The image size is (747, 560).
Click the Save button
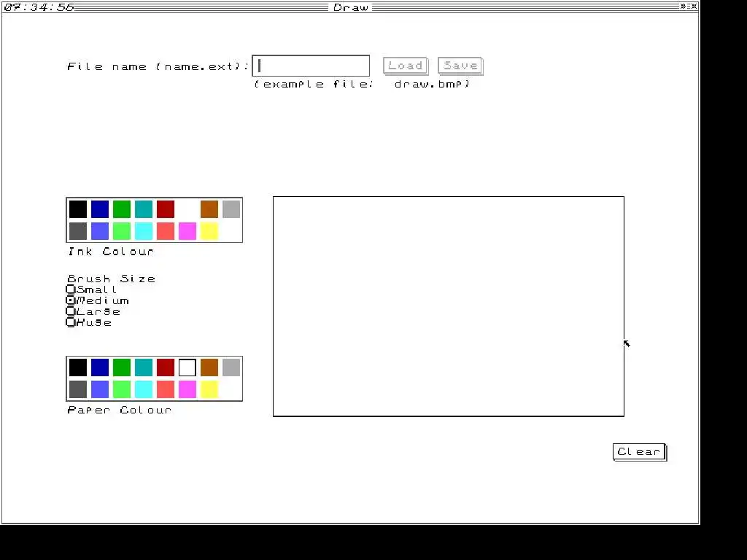[x=460, y=66]
